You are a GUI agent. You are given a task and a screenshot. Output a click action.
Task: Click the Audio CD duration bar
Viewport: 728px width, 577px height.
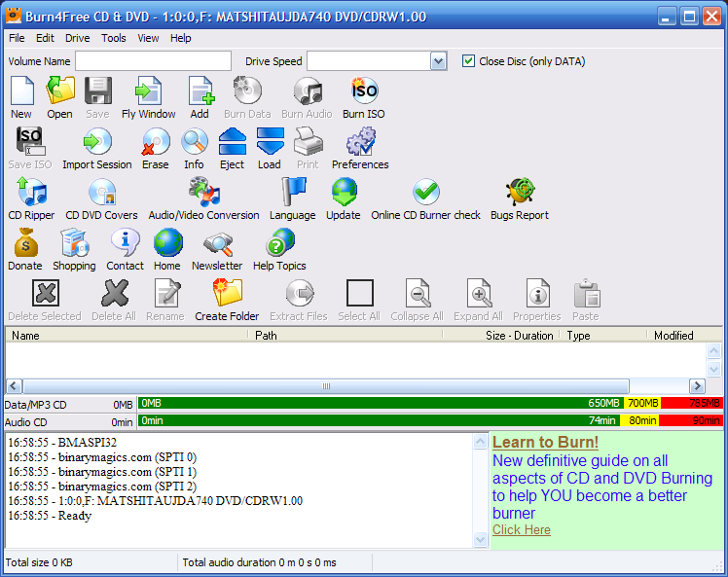(x=429, y=420)
